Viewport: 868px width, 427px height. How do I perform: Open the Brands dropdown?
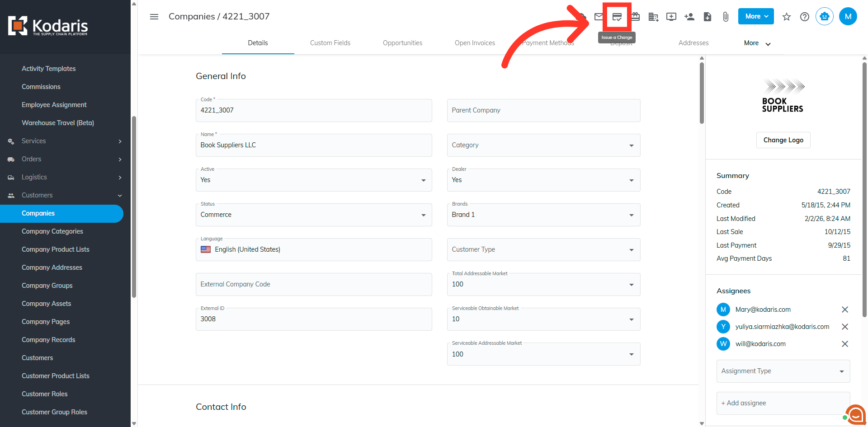543,215
